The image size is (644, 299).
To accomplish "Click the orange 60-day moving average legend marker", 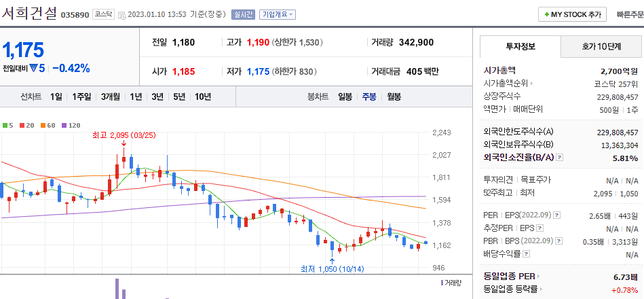I will [42, 126].
